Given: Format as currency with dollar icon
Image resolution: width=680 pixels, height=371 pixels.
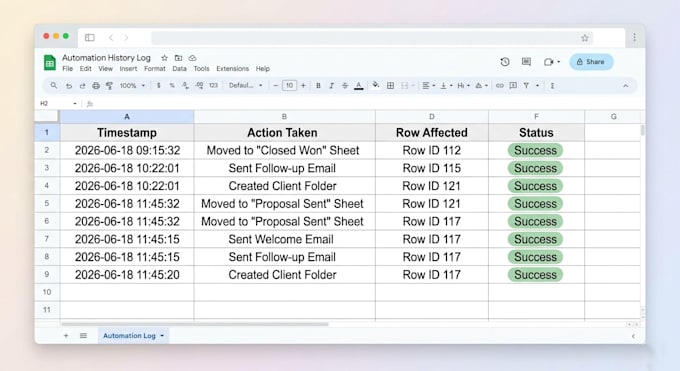Looking at the screenshot, I should pyautogui.click(x=159, y=85).
